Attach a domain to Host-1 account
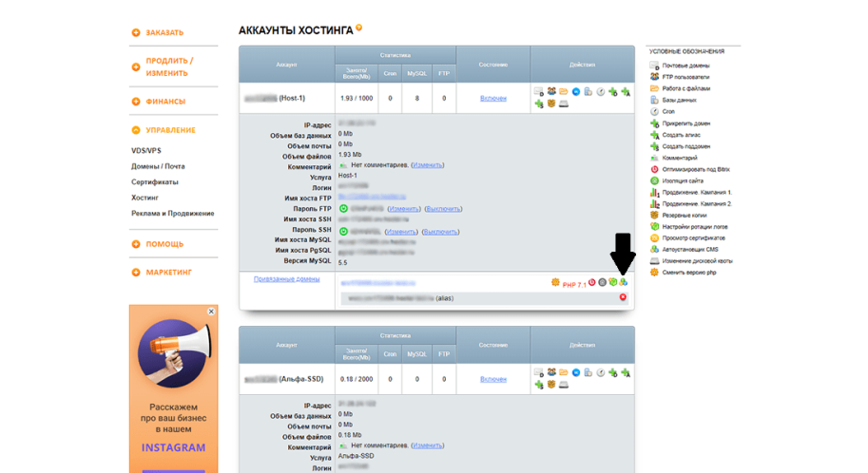 pyautogui.click(x=613, y=92)
